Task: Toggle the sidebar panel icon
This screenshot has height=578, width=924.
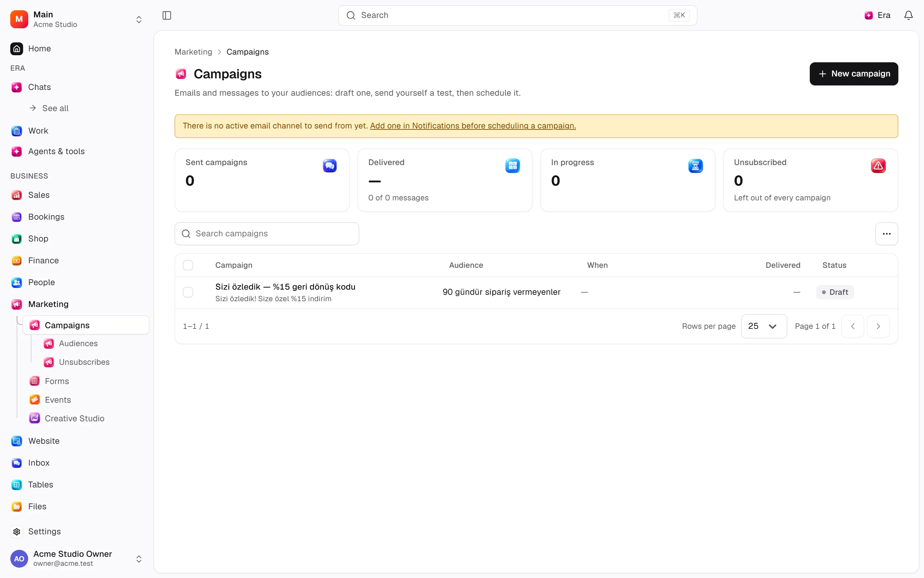Action: (167, 15)
